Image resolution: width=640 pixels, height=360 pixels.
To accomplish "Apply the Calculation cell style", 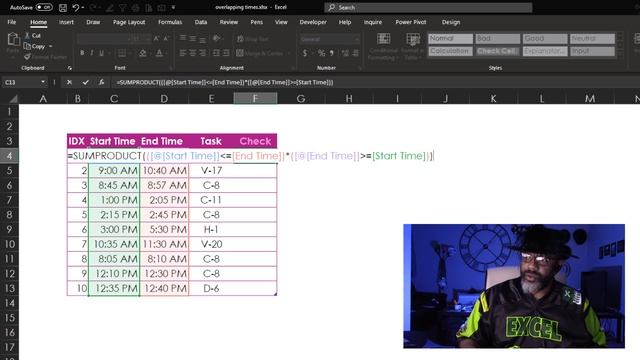I will point(450,51).
